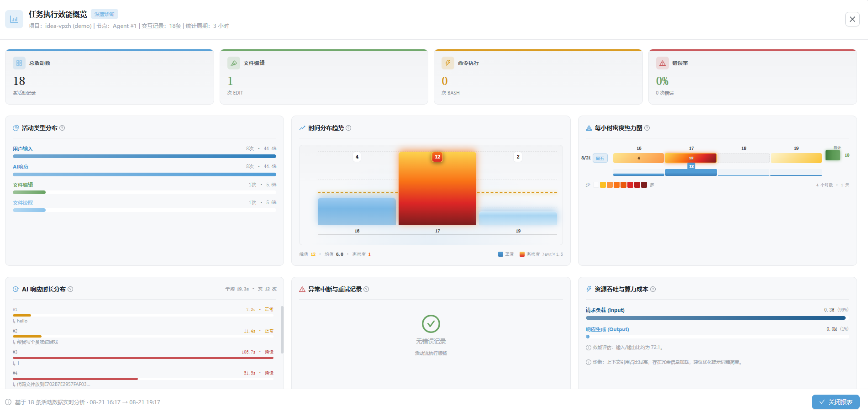Screen dimensions: 868x412
Task: Close the report dialog with the X
Action: click(x=852, y=19)
